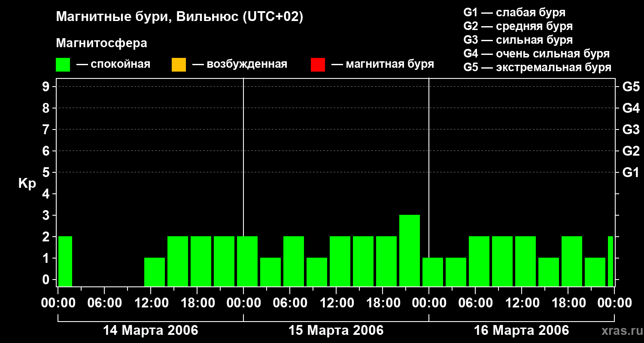This screenshot has width=644, height=343.
Task: Click the 18:00 time label for 16 March
Action: [568, 303]
